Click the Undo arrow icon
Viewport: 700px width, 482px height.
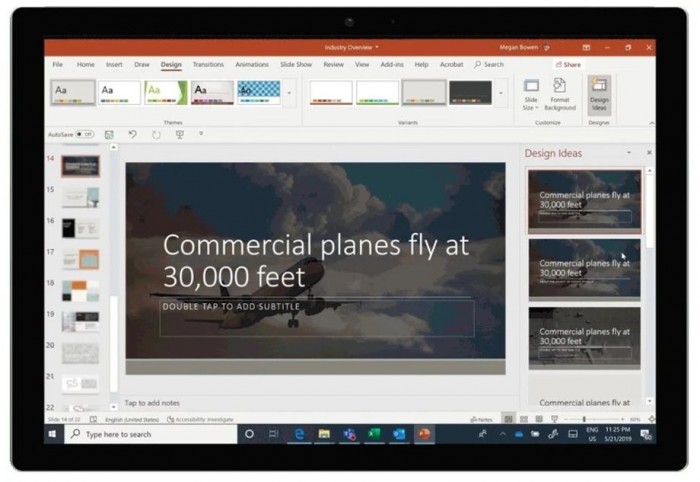click(132, 134)
